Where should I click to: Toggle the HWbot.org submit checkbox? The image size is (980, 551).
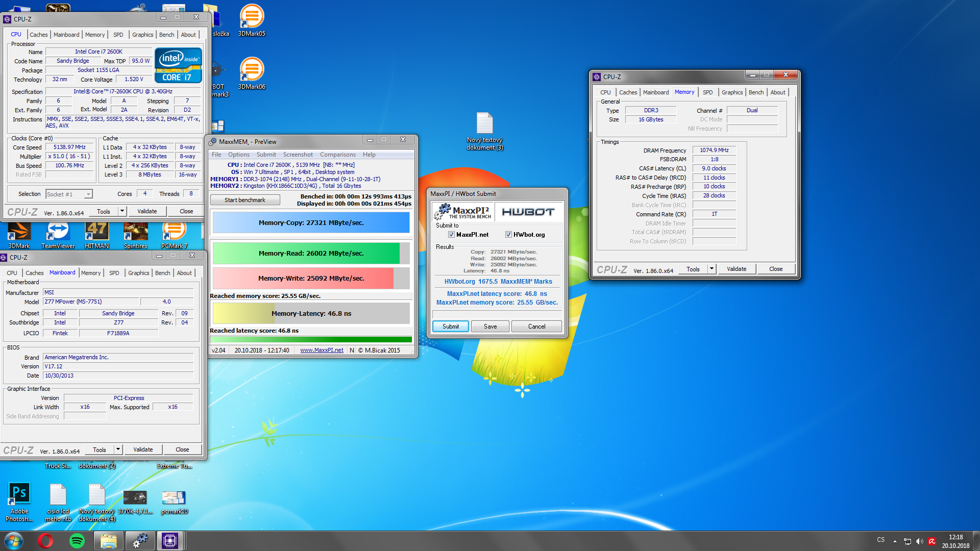point(508,235)
